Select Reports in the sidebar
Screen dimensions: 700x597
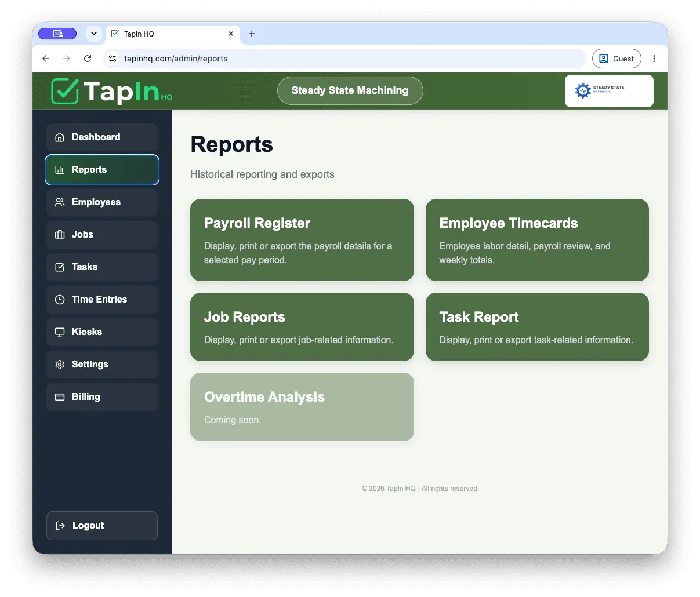pos(102,170)
